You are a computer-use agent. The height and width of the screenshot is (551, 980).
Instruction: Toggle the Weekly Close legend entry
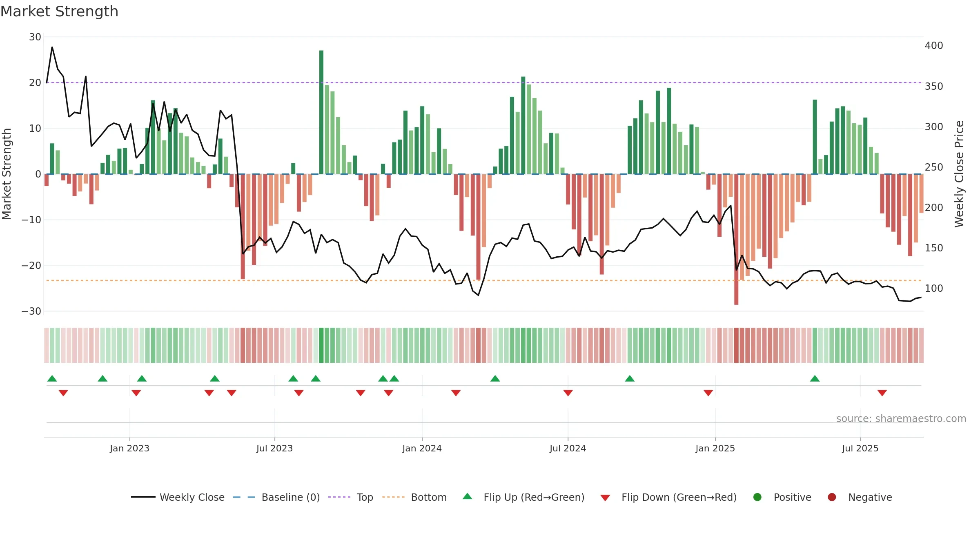(178, 497)
